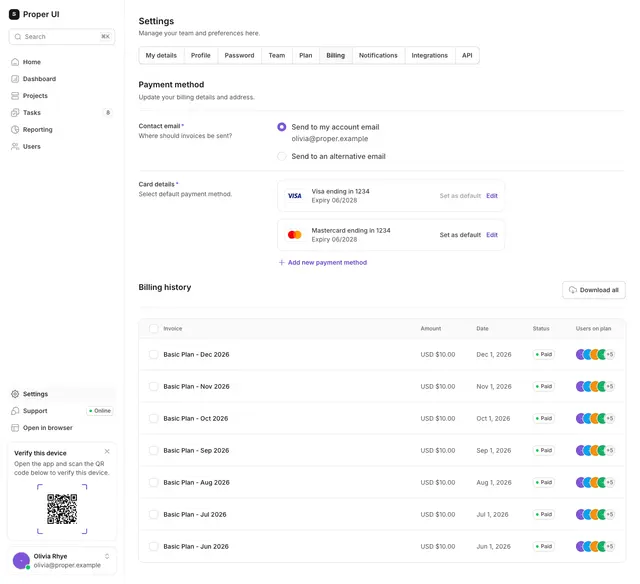This screenshot has height=584, width=640.
Task: Click the Aug 1, 2026 date cell
Action: point(496,482)
